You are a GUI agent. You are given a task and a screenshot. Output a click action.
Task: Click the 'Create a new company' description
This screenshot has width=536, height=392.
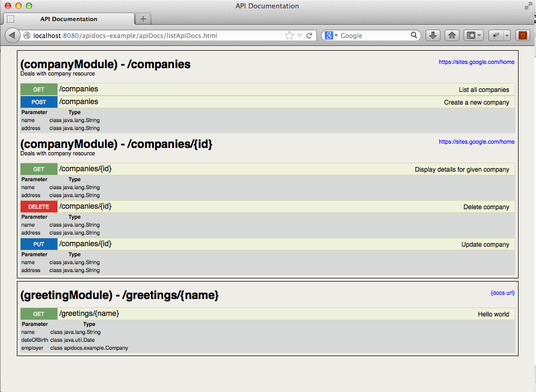coord(476,102)
